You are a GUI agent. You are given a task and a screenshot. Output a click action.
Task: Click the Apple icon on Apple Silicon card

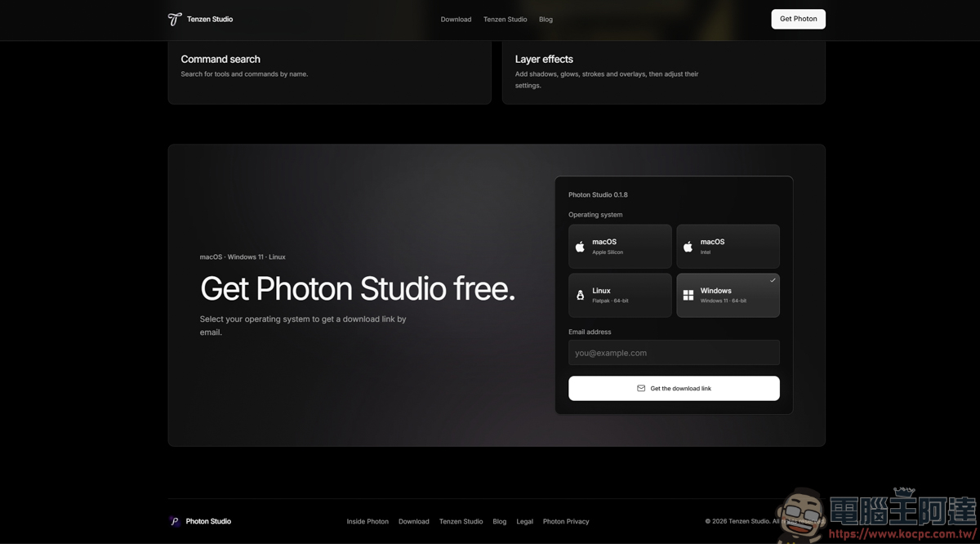580,247
